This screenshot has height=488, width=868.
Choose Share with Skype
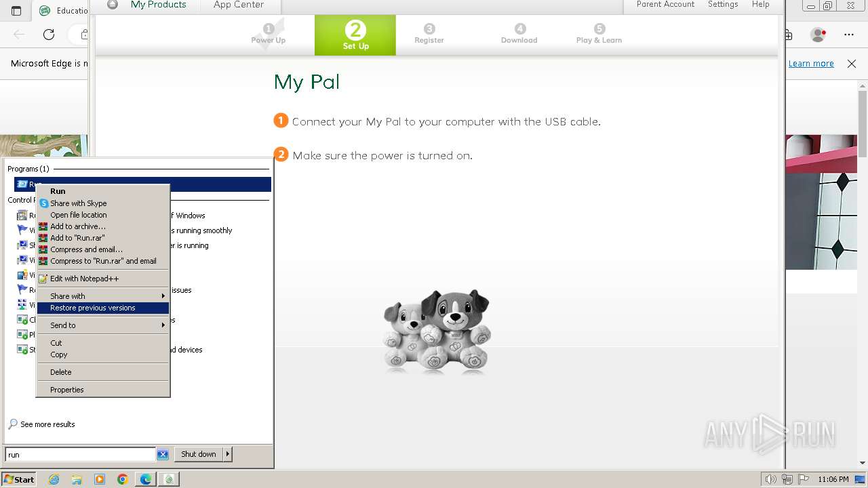click(x=78, y=203)
